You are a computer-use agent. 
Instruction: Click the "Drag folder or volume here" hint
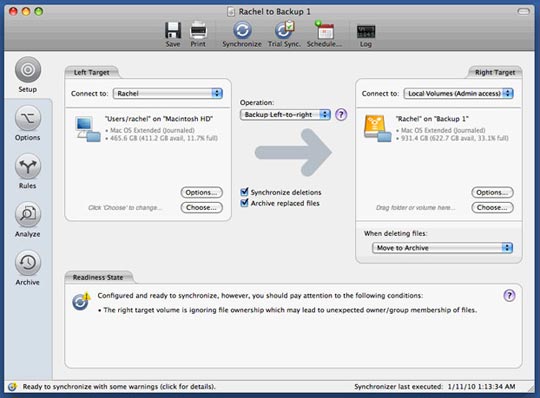tap(416, 208)
